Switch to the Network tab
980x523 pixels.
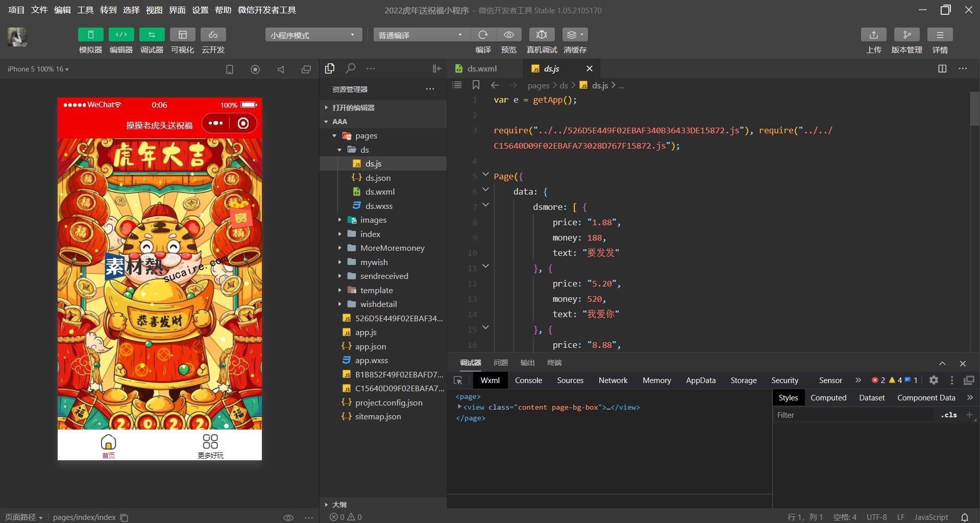pyautogui.click(x=613, y=380)
